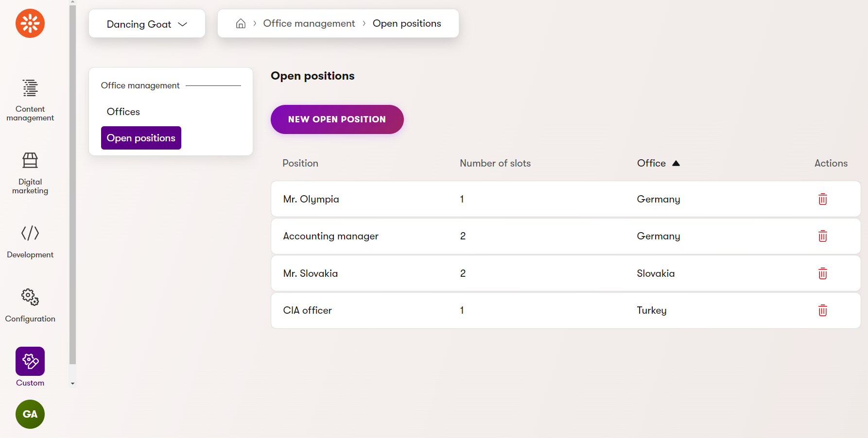Go to home via breadcrumb icon

pos(241,24)
